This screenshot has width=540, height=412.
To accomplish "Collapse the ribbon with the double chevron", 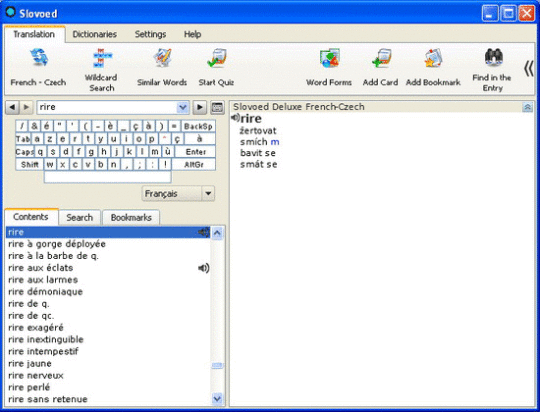I will point(529,69).
